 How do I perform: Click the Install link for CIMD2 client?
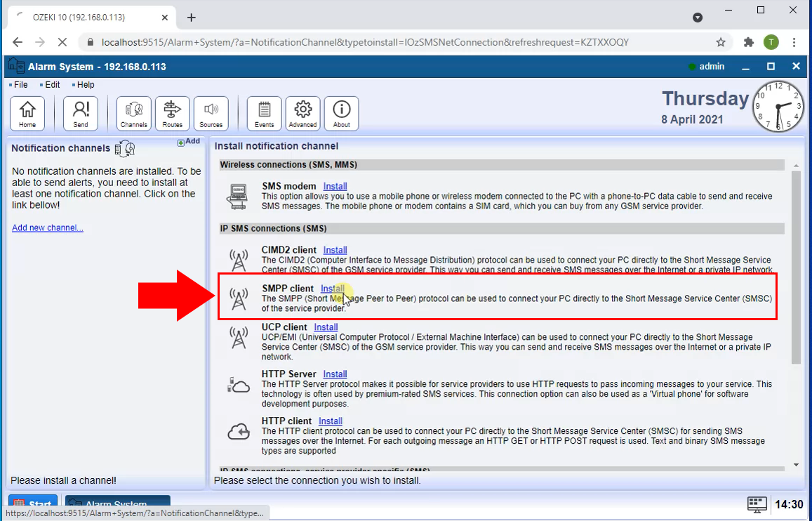335,250
